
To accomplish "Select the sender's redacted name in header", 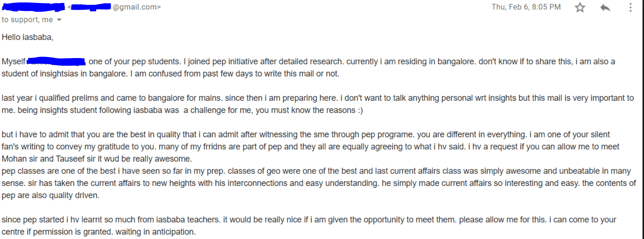I will pyautogui.click(x=33, y=7).
